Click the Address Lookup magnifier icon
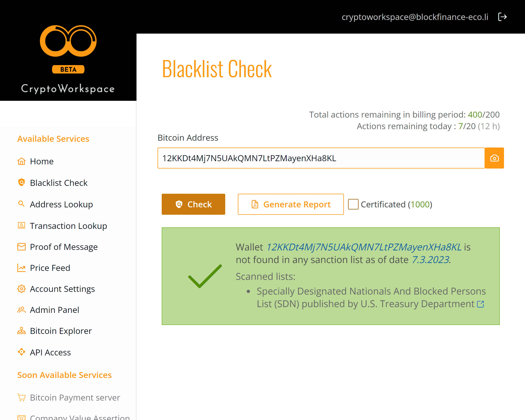 tap(22, 204)
